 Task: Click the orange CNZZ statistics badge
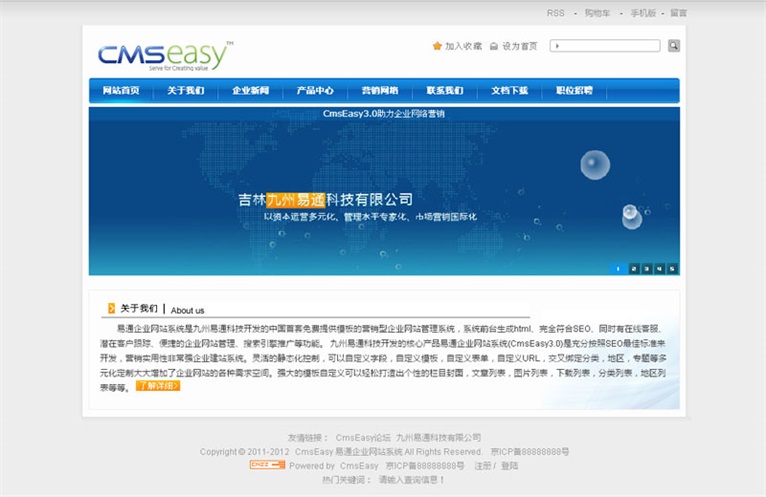[267, 465]
